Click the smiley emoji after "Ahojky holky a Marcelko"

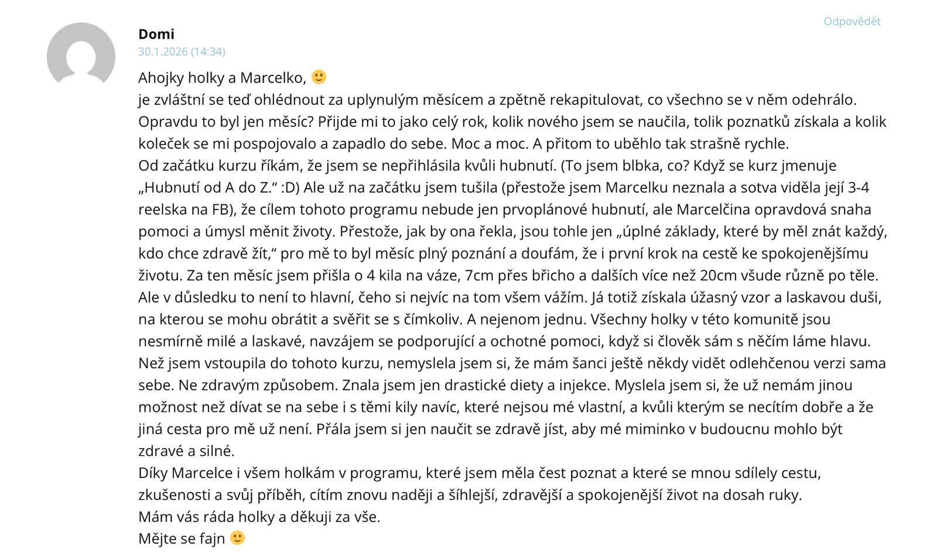click(319, 77)
